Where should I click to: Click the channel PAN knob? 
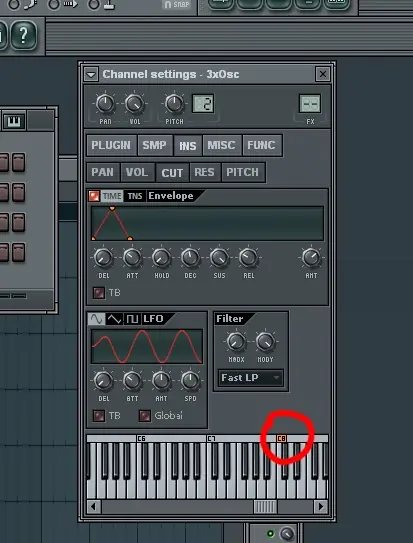click(105, 104)
